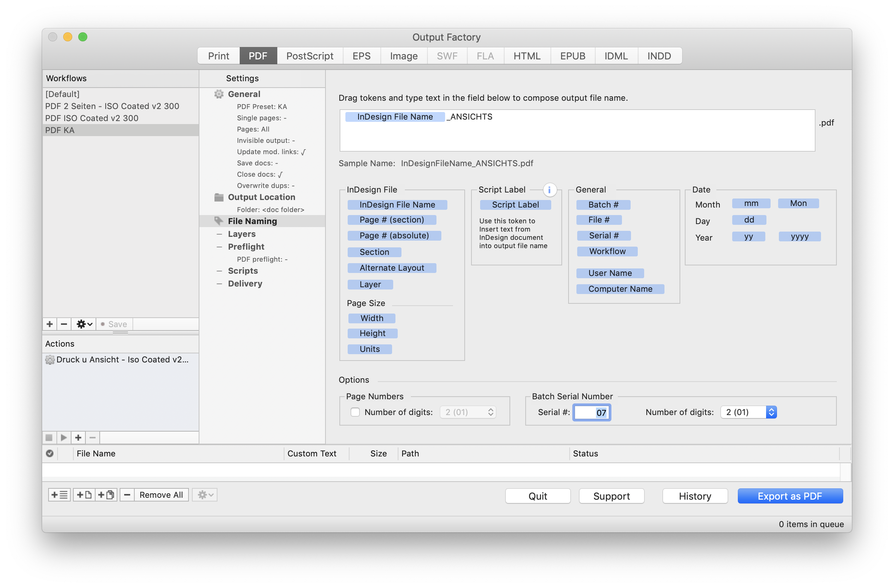Remove selected action with minus button
The height and width of the screenshot is (588, 894).
[93, 438]
